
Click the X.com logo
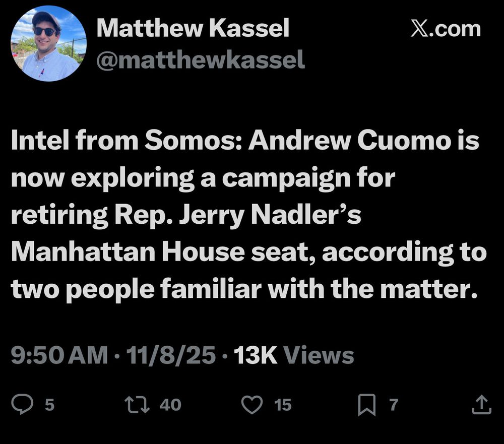point(446,29)
